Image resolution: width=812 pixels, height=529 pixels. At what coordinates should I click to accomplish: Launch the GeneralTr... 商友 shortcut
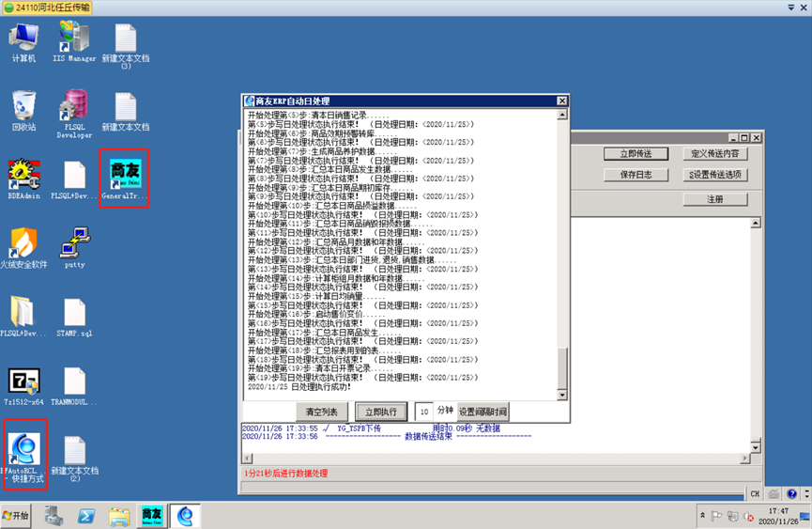click(x=125, y=179)
